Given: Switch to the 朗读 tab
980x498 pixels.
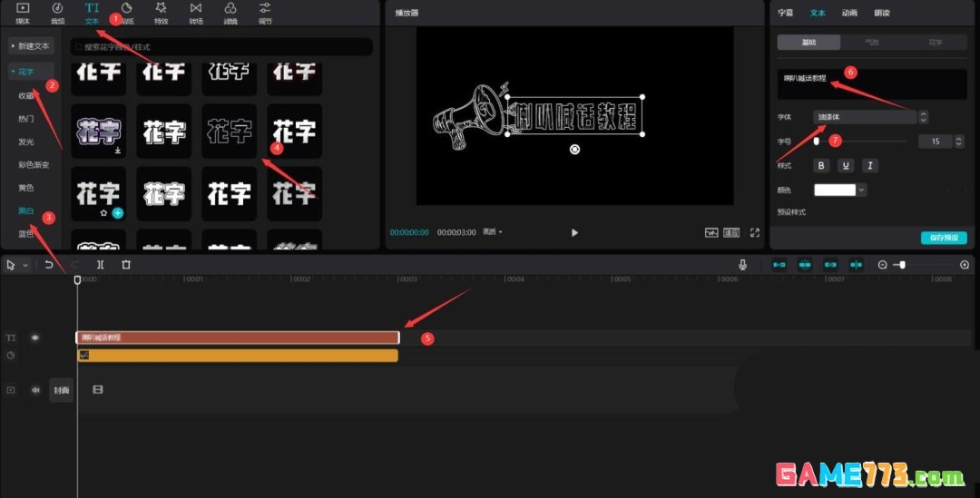Looking at the screenshot, I should tap(882, 13).
